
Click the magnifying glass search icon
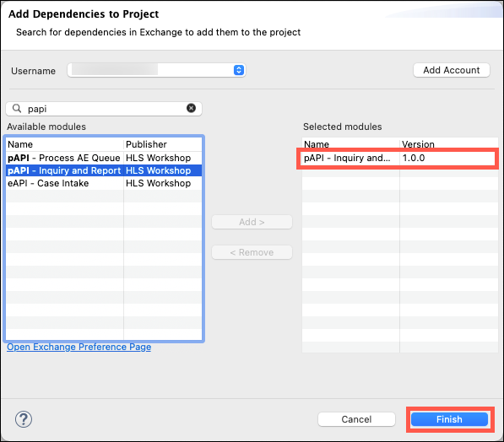point(17,109)
